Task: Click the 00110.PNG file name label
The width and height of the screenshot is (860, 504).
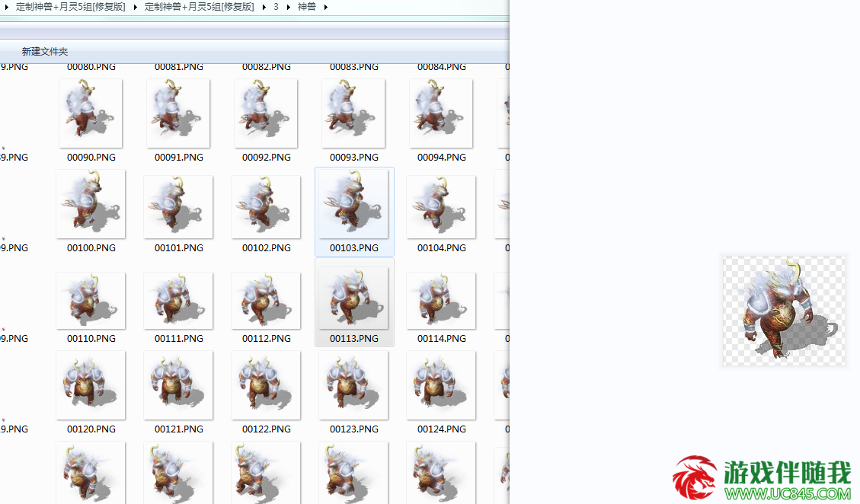Action: (91, 338)
